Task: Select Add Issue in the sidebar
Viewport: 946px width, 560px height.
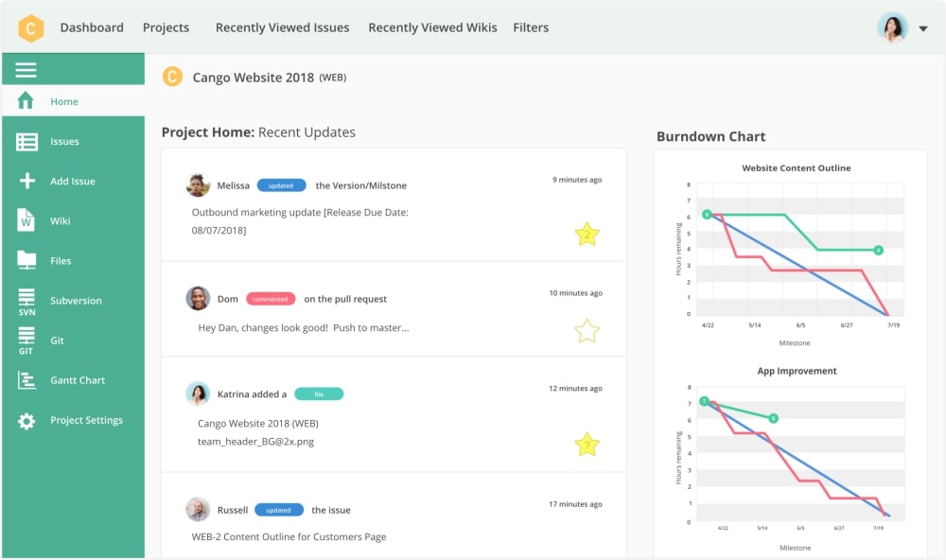Action: [74, 181]
